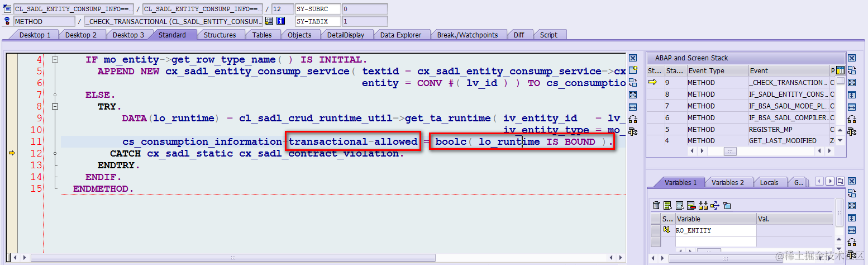Widen ABAP and Screen Stack horizontally
Viewport: 868px width, 265px height.
point(852,107)
